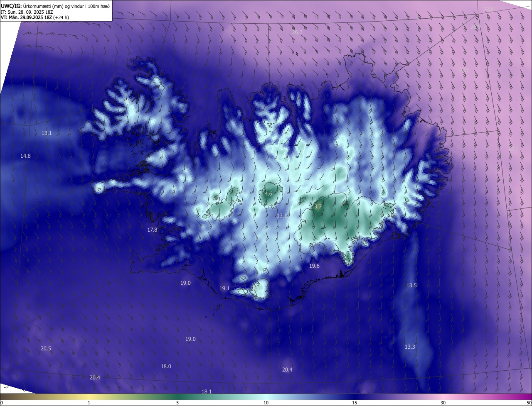Click the colour bar tick label '0'

[2, 403]
